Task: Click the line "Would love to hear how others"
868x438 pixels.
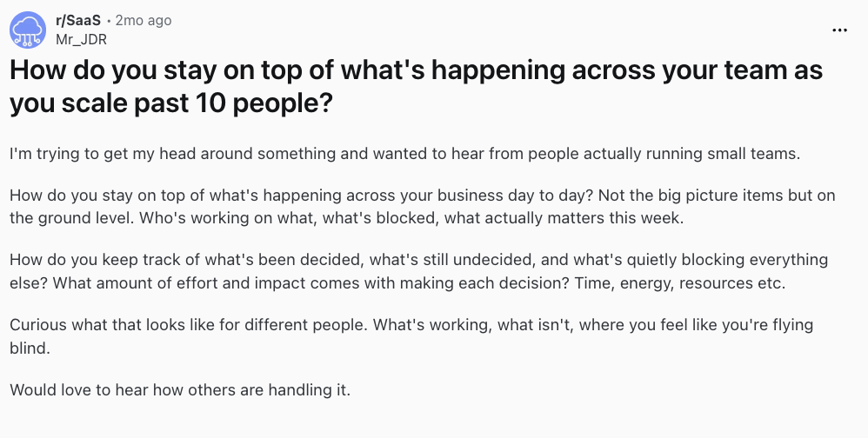Action: (179, 388)
